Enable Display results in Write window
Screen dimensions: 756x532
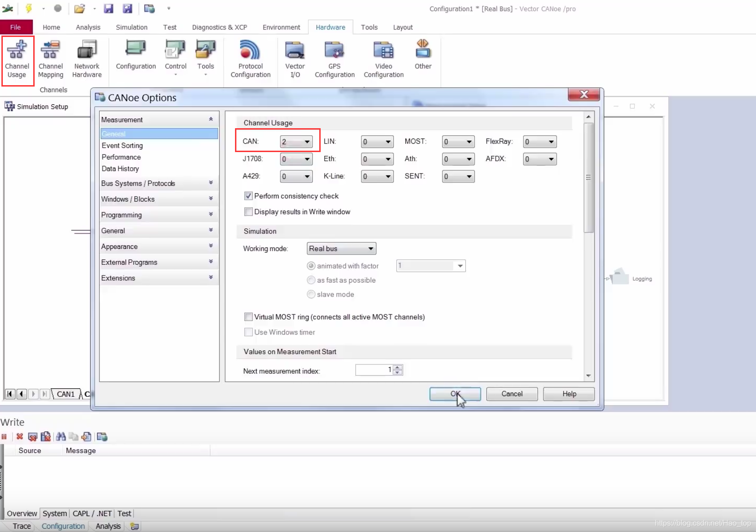(249, 211)
